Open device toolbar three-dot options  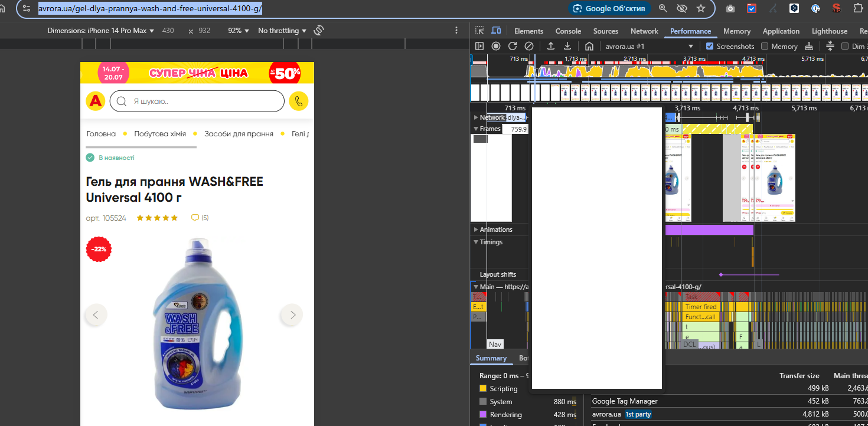point(456,30)
